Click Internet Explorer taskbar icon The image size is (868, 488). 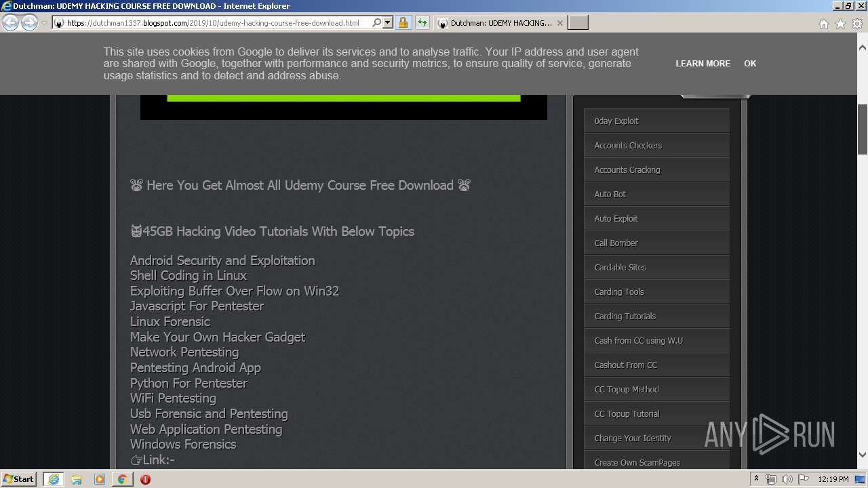coord(54,479)
